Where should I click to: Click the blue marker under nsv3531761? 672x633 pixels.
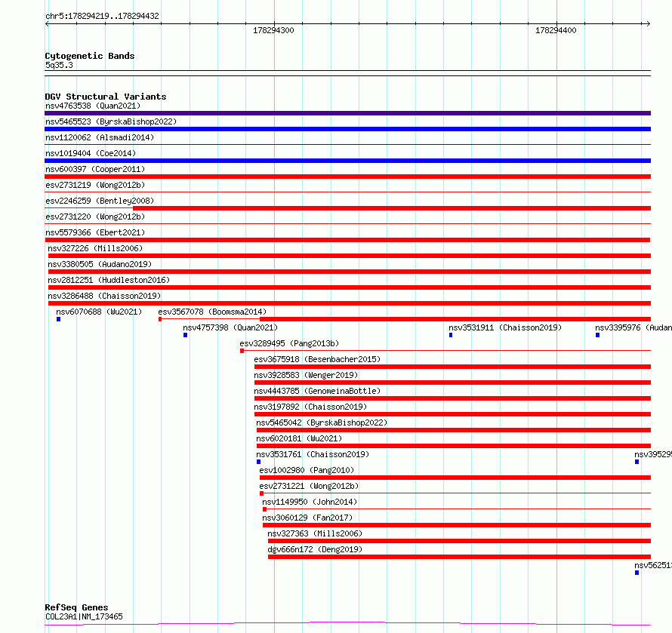258,462
